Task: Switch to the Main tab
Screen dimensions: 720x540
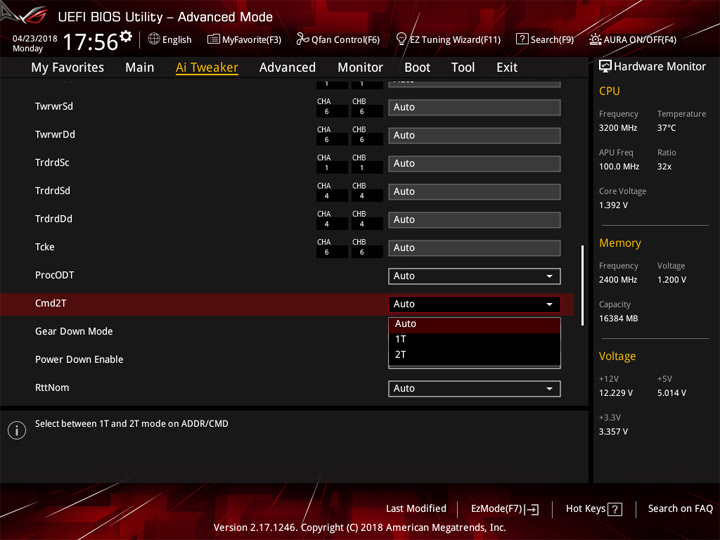Action: pos(140,68)
